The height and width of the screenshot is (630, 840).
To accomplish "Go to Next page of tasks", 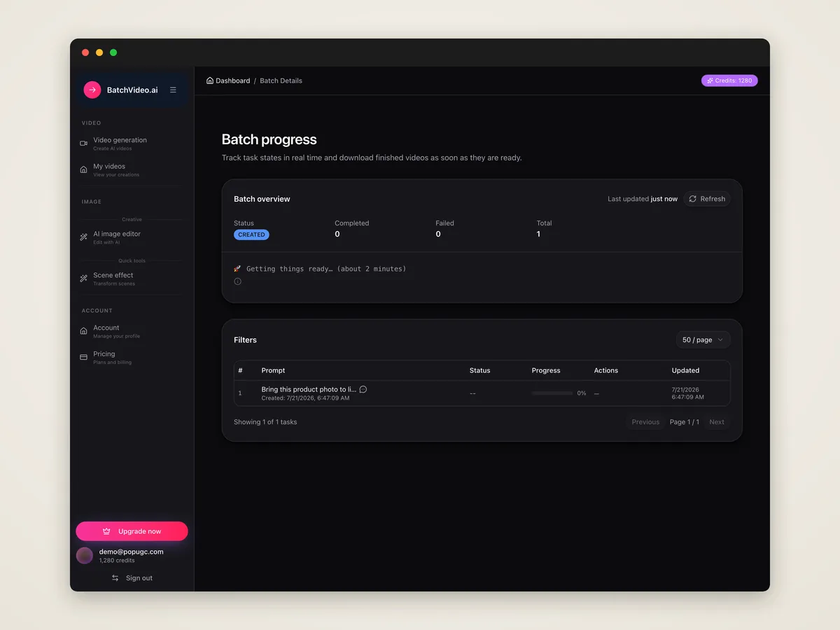I will (x=717, y=422).
